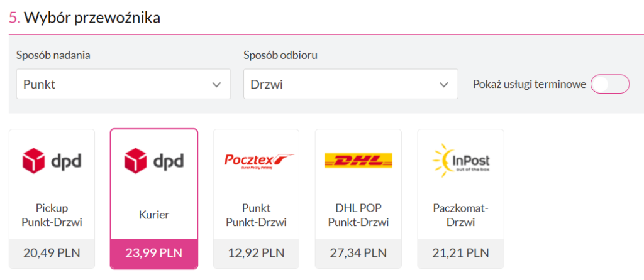Click the highlighted 23,99 PLN price
The width and height of the screenshot is (644, 280).
(154, 253)
